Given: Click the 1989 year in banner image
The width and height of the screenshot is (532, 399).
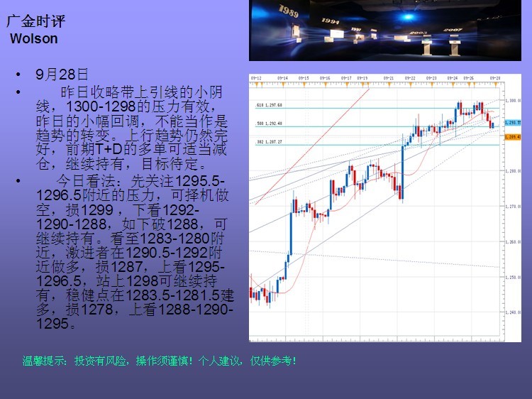Looking at the screenshot, I should (x=287, y=11).
